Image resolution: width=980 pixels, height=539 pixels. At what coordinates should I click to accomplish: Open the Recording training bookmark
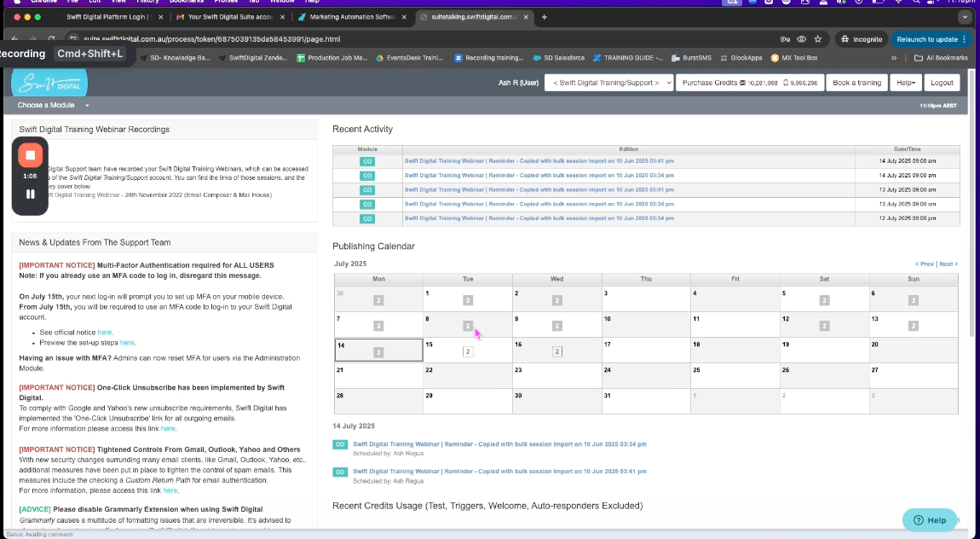point(489,58)
